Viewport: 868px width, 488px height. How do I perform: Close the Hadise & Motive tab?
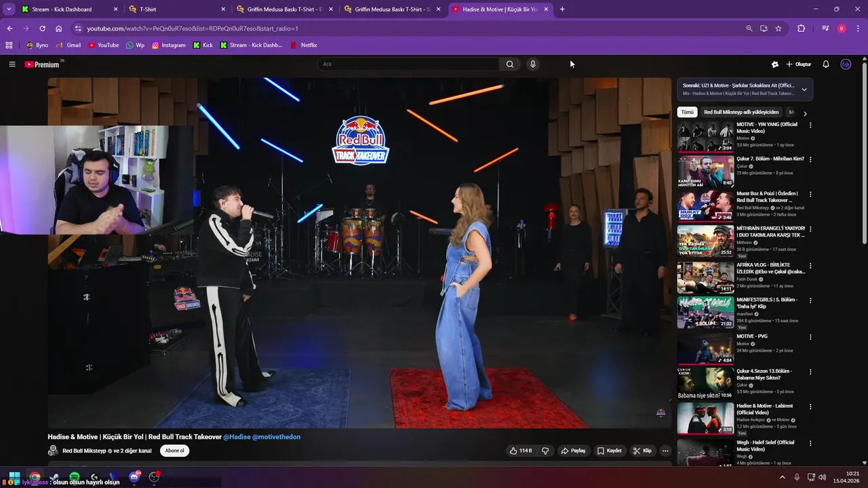[545, 9]
